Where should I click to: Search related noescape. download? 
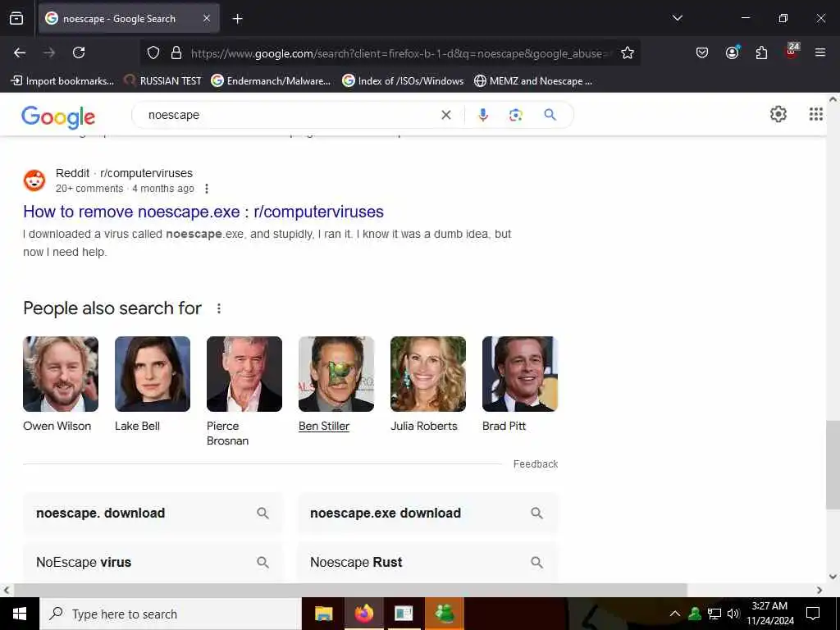153,514
